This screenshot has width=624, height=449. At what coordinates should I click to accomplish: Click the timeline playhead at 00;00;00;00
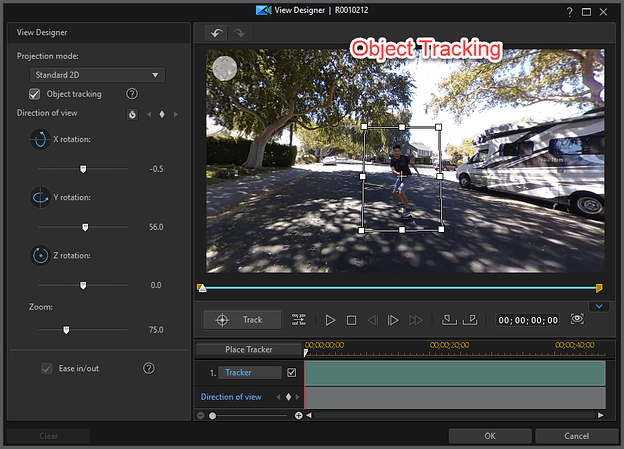(x=306, y=352)
